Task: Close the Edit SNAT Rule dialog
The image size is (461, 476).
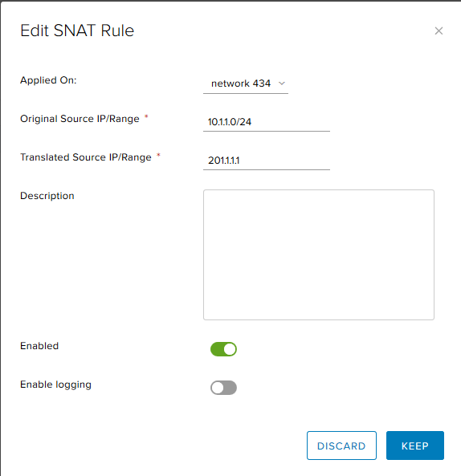Action: (439, 31)
